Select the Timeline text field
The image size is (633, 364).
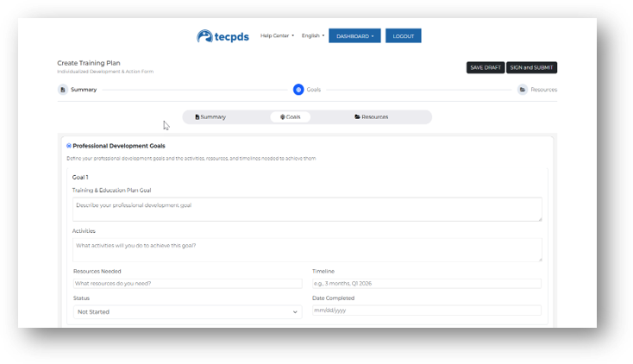click(426, 284)
